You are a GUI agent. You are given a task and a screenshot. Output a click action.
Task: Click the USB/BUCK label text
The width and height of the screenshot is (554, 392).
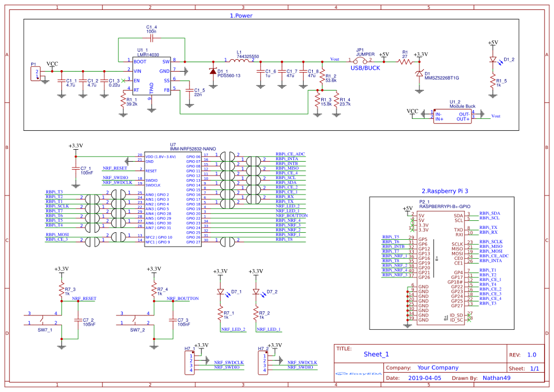[x=365, y=69]
